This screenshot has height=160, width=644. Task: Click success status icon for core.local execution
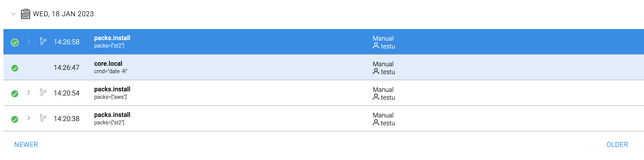coord(15,68)
